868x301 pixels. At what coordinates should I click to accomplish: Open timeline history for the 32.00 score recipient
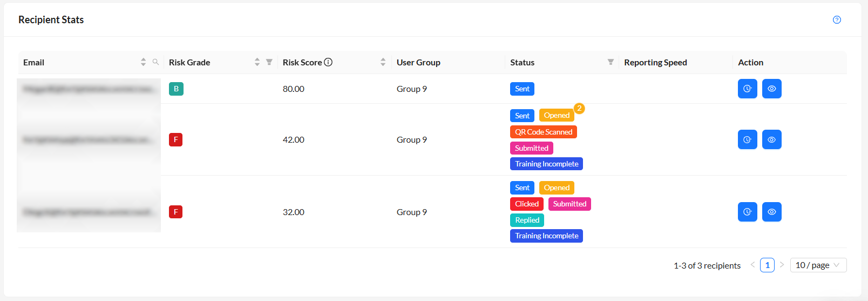point(747,212)
